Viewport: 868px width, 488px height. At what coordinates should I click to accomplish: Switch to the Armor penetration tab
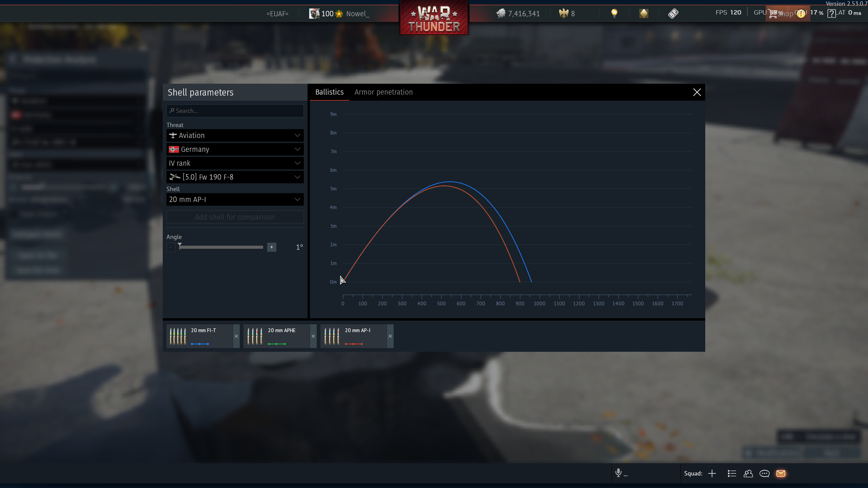[x=383, y=92]
